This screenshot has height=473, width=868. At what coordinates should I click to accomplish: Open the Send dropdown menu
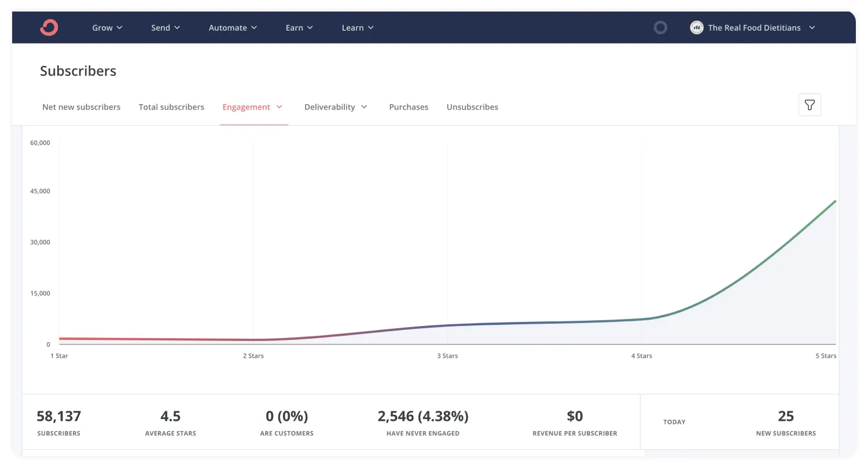[165, 28]
